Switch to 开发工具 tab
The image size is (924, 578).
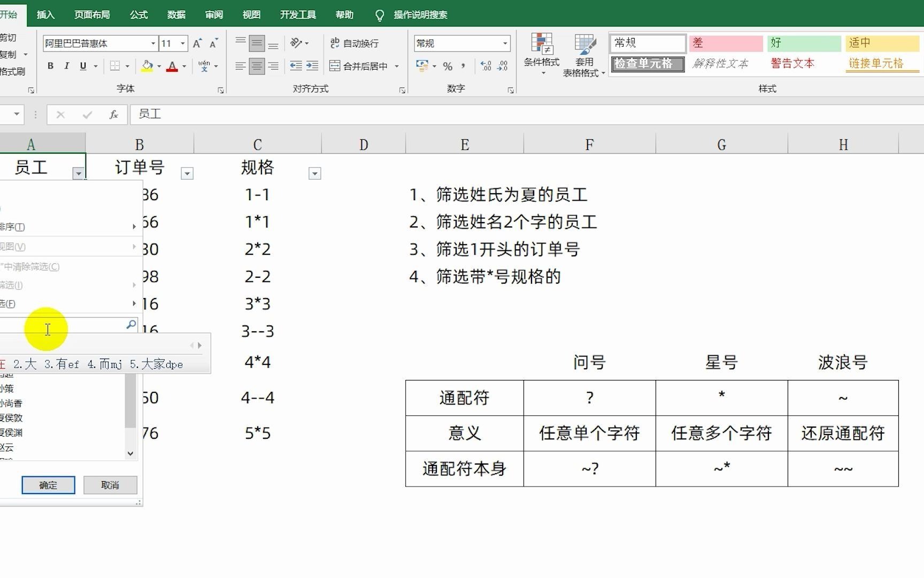298,14
